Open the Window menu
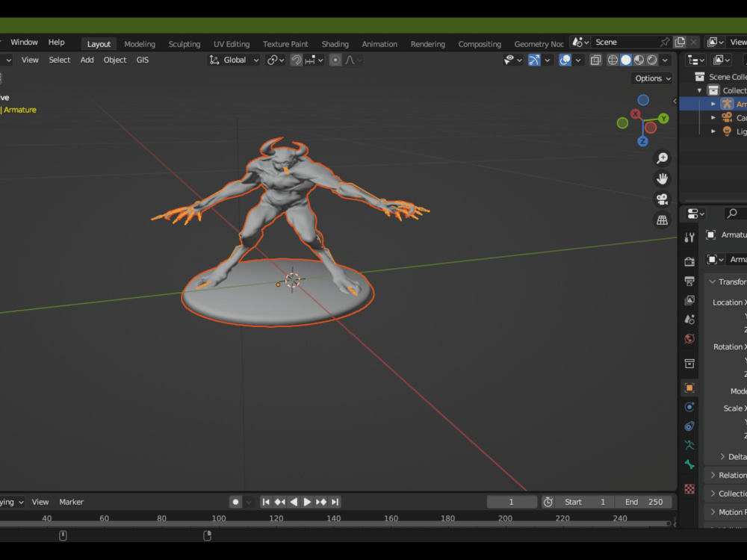This screenshot has width=747, height=560. tap(25, 42)
